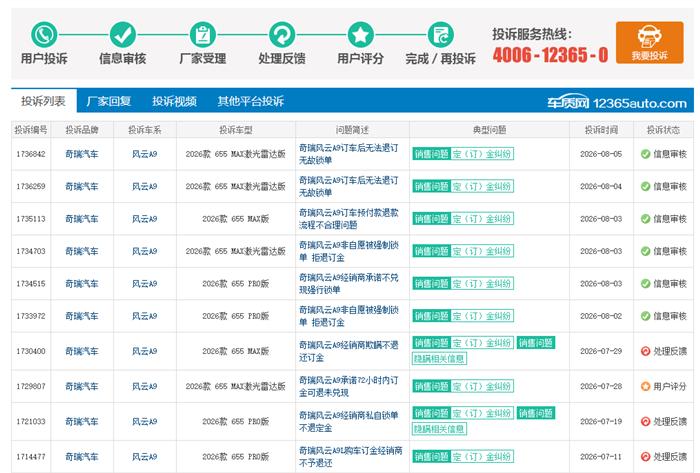700x473 pixels.
Task: Click second 销售问题 tag in row 1721033
Action: 536,413
